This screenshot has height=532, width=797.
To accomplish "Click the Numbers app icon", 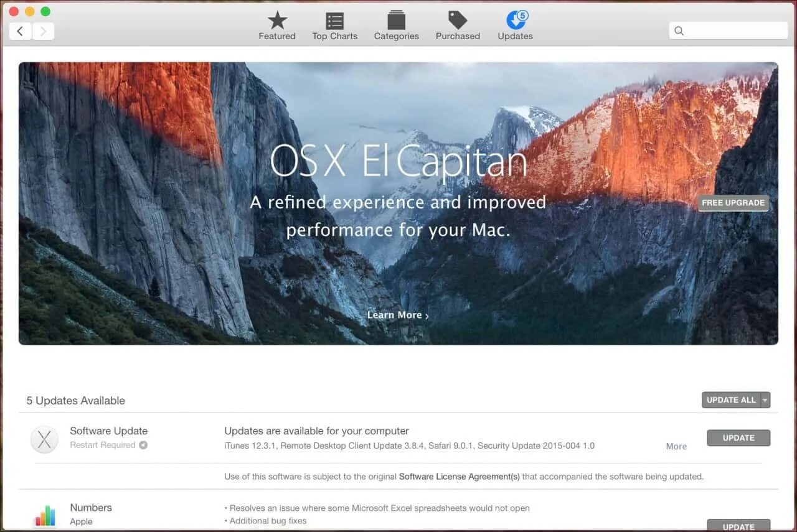I will (x=44, y=515).
